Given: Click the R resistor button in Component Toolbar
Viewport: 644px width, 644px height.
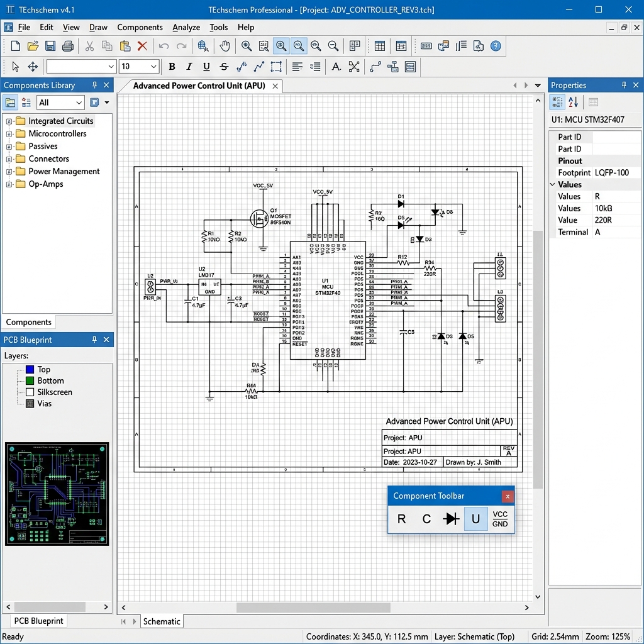Looking at the screenshot, I should [x=402, y=519].
